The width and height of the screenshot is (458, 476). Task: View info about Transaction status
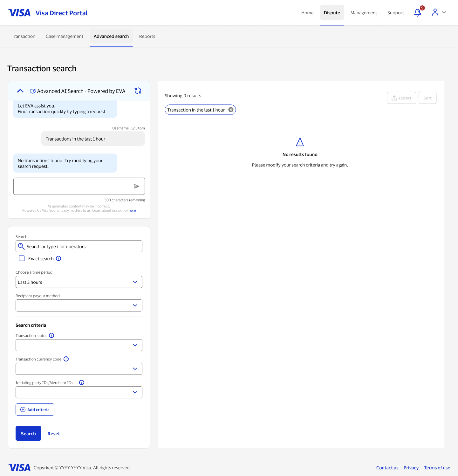coord(51,335)
